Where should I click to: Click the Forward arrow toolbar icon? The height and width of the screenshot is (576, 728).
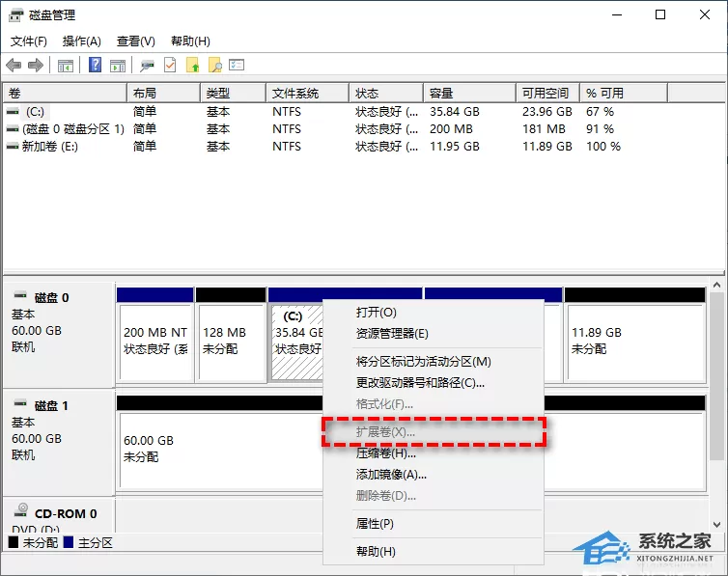36,66
